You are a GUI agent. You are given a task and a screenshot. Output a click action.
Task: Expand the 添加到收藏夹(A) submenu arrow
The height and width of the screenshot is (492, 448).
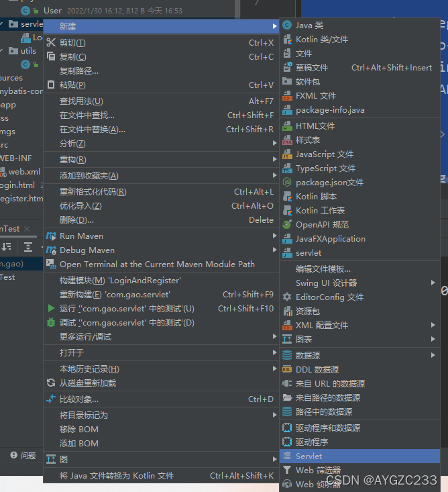pyautogui.click(x=274, y=175)
